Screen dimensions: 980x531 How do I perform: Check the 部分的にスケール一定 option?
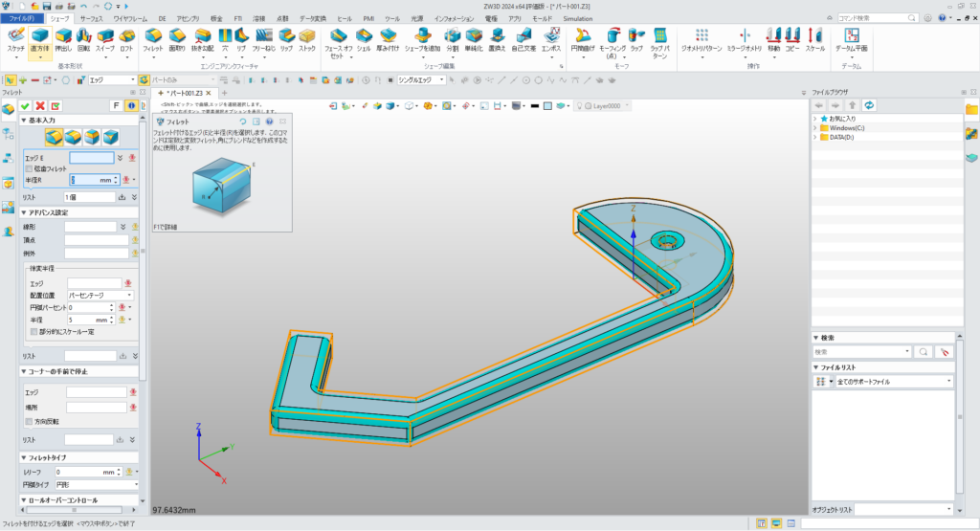coord(34,331)
